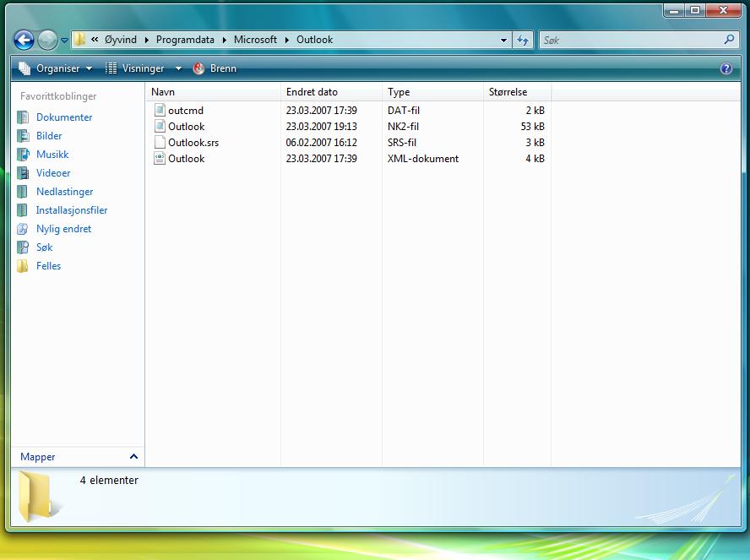Select the outcmd file icon
Image resolution: width=750 pixels, height=560 pixels.
pos(160,110)
